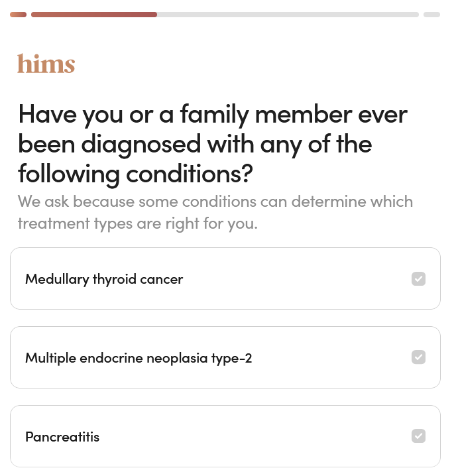This screenshot has height=476, width=456.
Task: Click blank space in Multiple endocrine neoplasia card
Action: click(331, 358)
